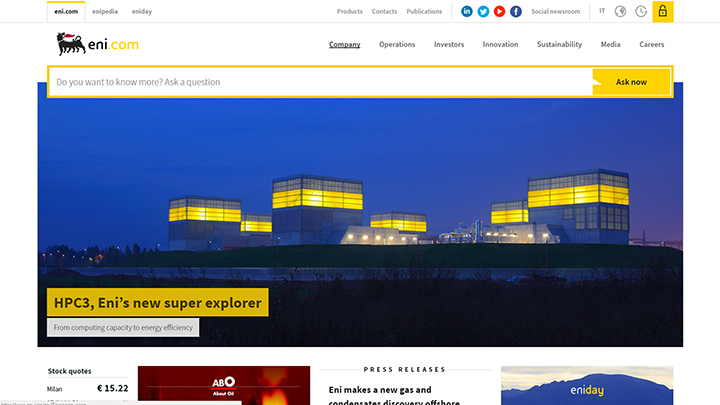Open the new gas discovery press release

coord(394,396)
